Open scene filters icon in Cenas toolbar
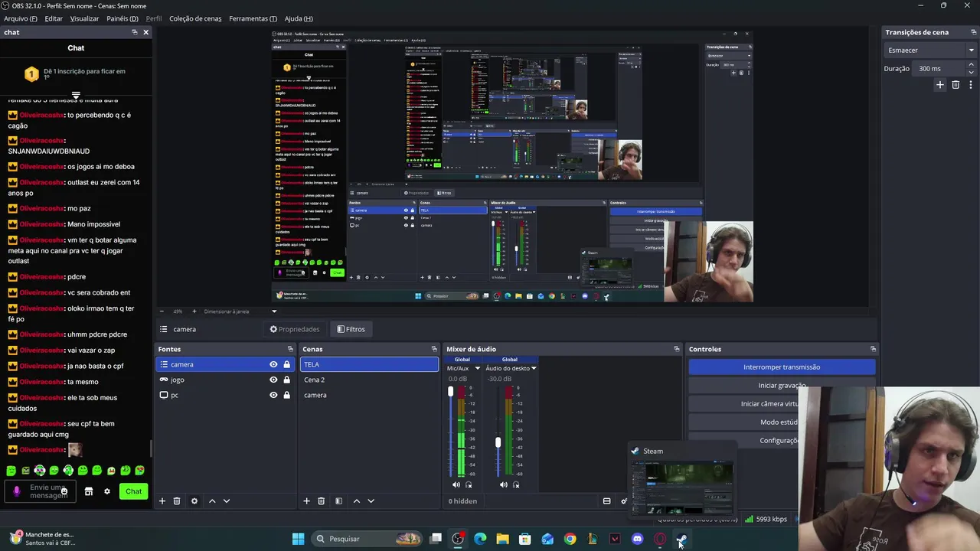Viewport: 980px width, 551px height. (x=338, y=501)
